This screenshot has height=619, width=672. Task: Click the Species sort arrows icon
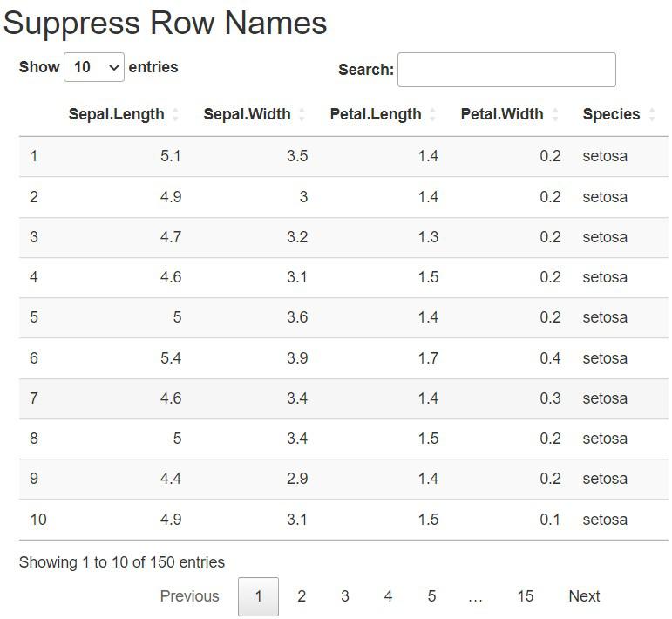click(x=652, y=115)
